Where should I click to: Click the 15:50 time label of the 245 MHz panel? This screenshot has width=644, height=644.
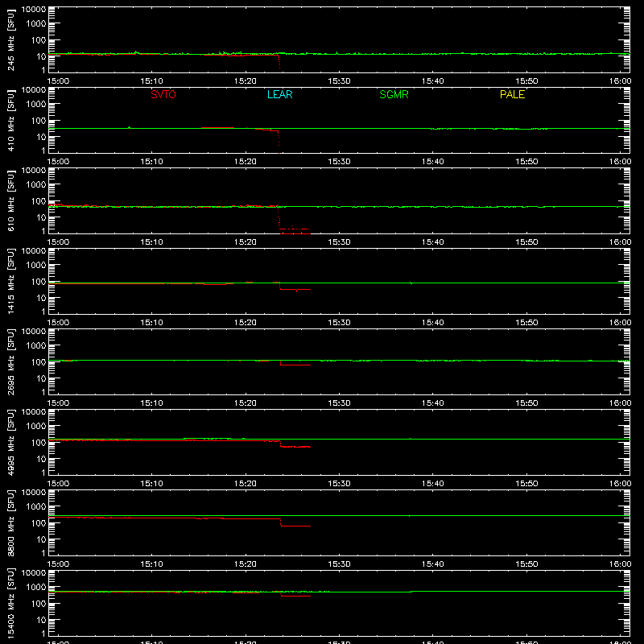[526, 81]
